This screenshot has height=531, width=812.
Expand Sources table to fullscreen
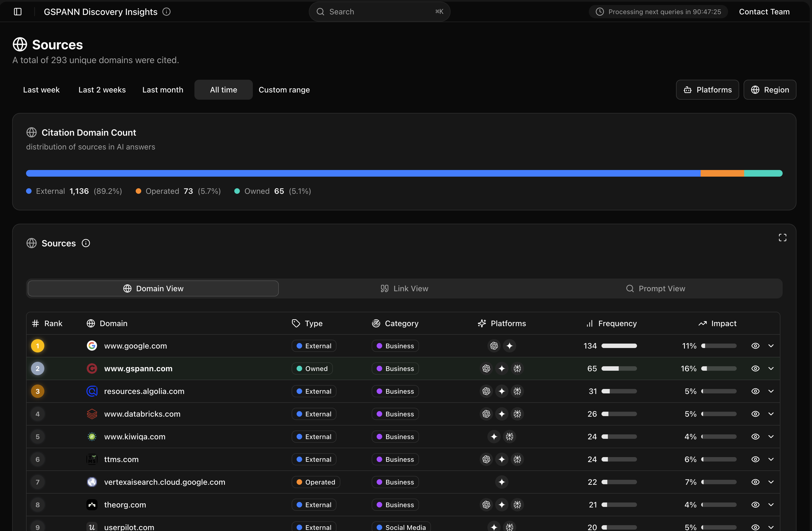782,238
